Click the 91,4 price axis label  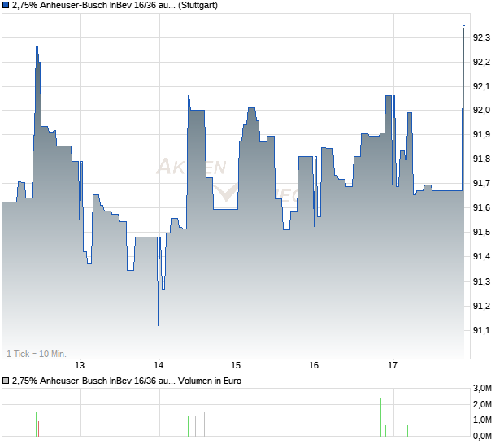click(481, 257)
